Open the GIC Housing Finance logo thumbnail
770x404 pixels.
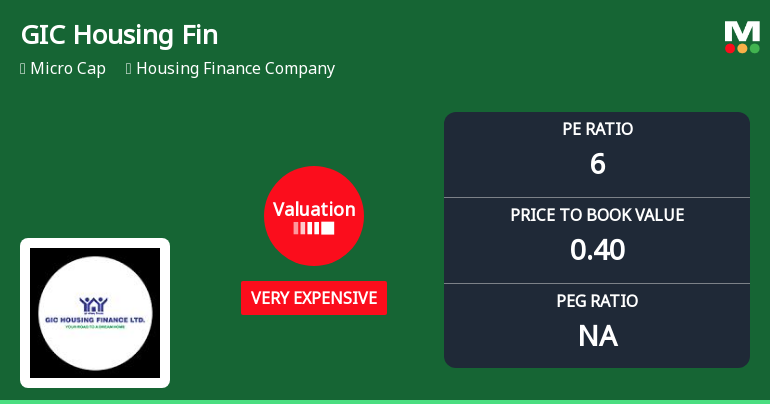click(95, 313)
